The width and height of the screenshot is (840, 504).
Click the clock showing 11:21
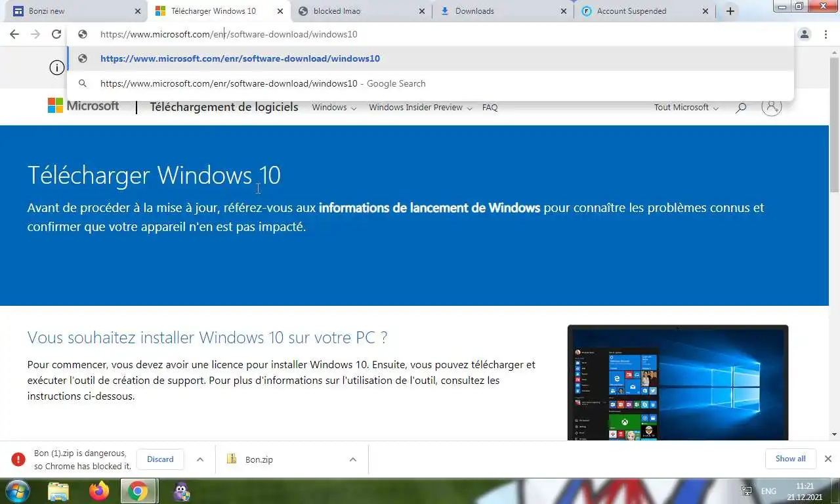pyautogui.click(x=805, y=486)
